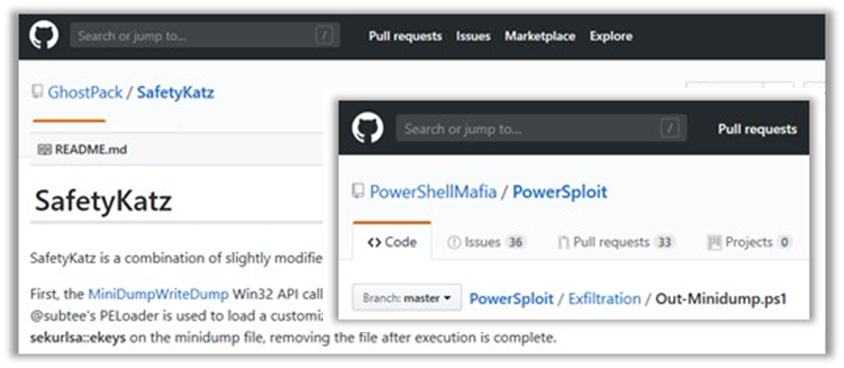The image size is (844, 368).
Task: Click SafetyKatz README heading
Action: pos(103,201)
